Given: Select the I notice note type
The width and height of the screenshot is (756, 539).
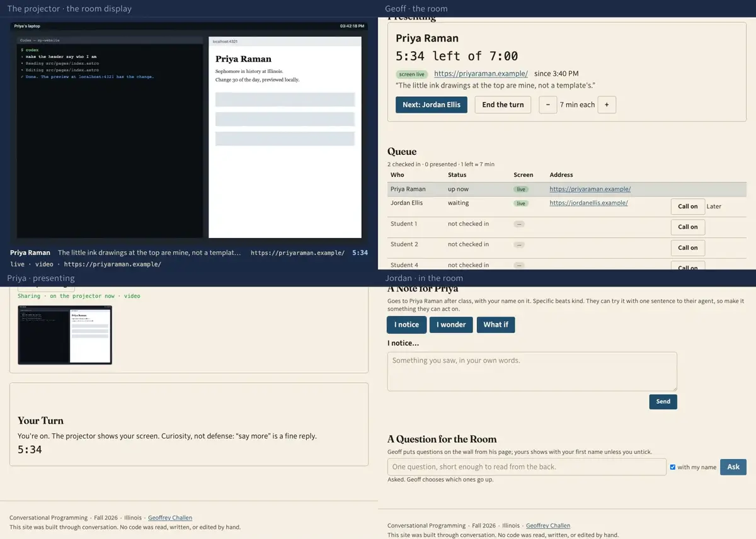Looking at the screenshot, I should (406, 324).
